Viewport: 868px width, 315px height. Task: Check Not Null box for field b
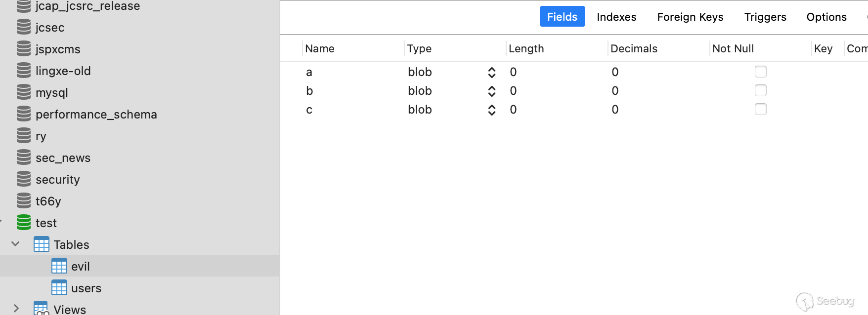click(x=760, y=90)
